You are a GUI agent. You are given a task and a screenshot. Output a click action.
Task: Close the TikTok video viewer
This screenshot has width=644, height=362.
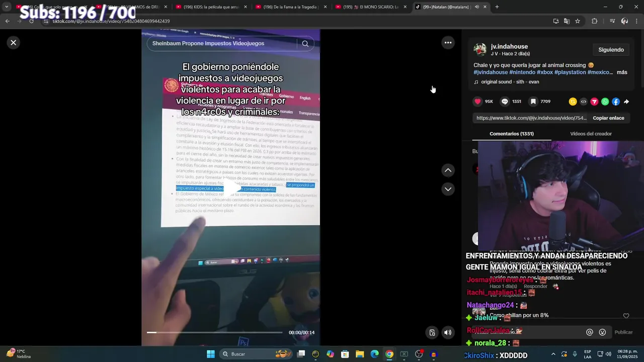point(14,43)
